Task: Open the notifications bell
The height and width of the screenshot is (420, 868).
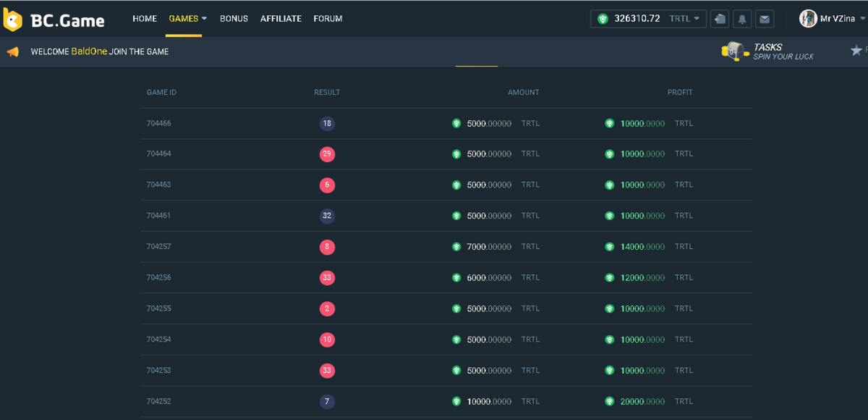Action: click(x=741, y=19)
